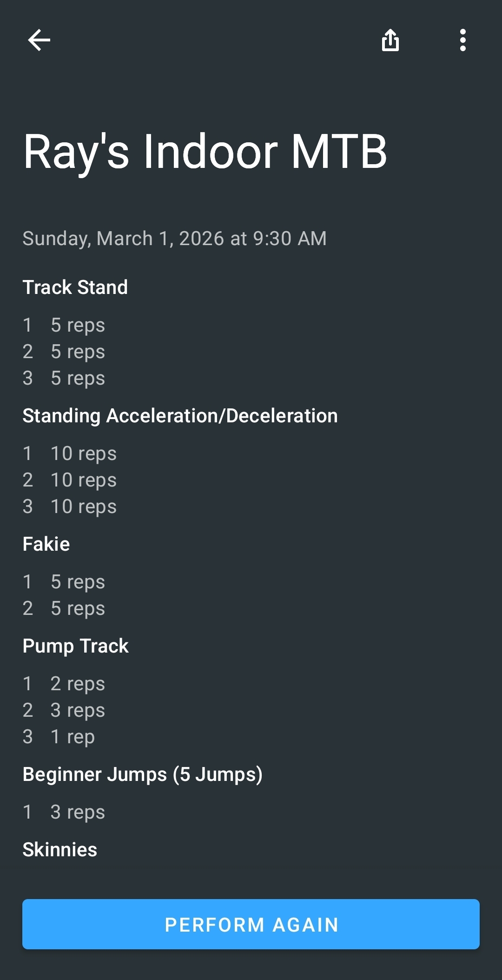Open the Skinnies exercise heading
The image size is (502, 980).
click(x=60, y=850)
